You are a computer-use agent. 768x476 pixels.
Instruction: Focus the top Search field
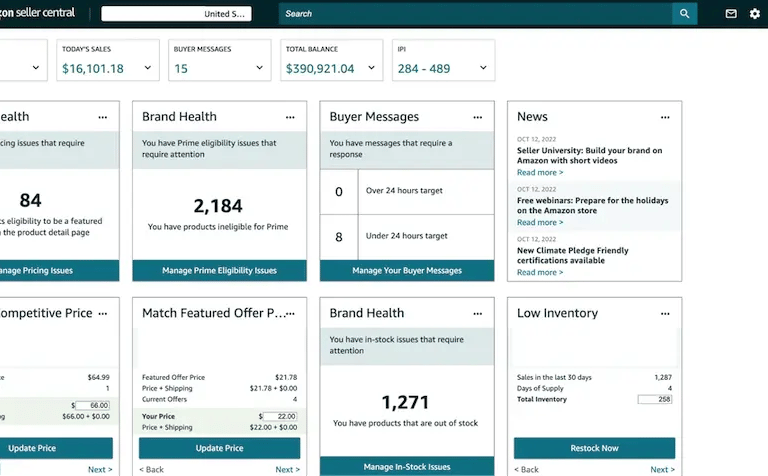click(475, 14)
